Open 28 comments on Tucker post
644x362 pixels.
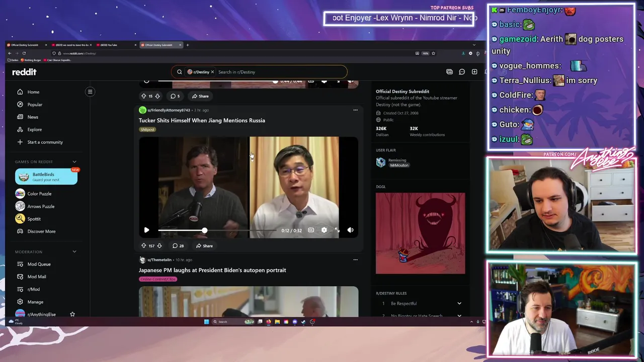(178, 246)
